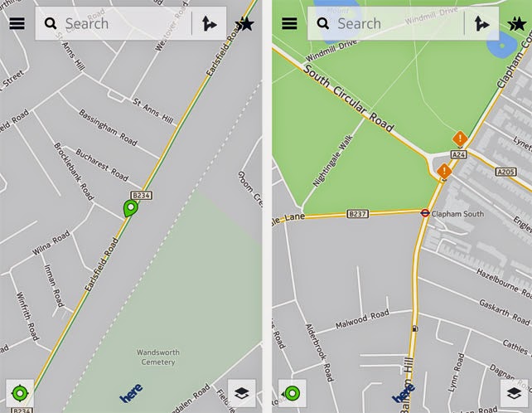
Task: Tap the Wandsworth Cemetery label
Action: (158, 357)
